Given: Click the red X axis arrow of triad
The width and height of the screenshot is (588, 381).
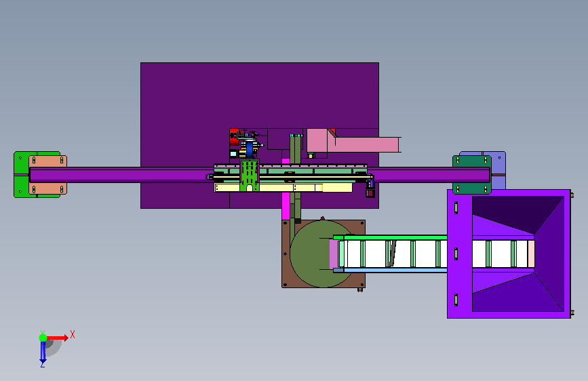Looking at the screenshot, I should coord(58,338).
